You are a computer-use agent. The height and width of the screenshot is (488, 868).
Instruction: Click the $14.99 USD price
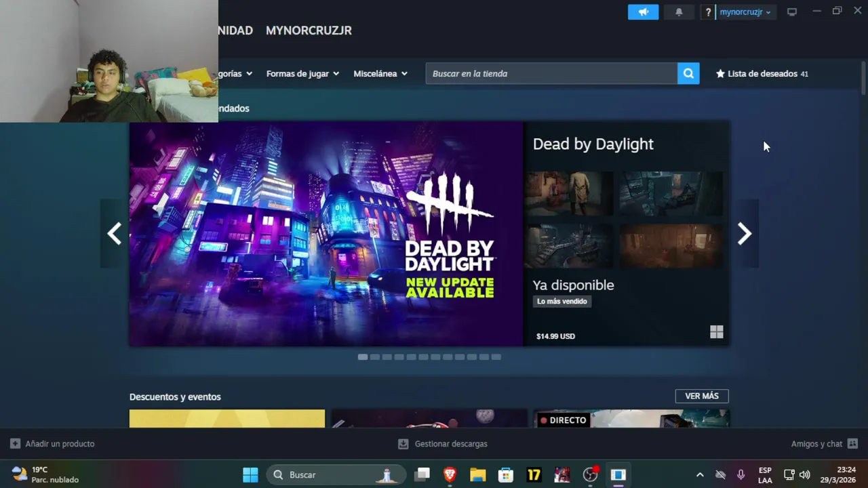point(555,336)
